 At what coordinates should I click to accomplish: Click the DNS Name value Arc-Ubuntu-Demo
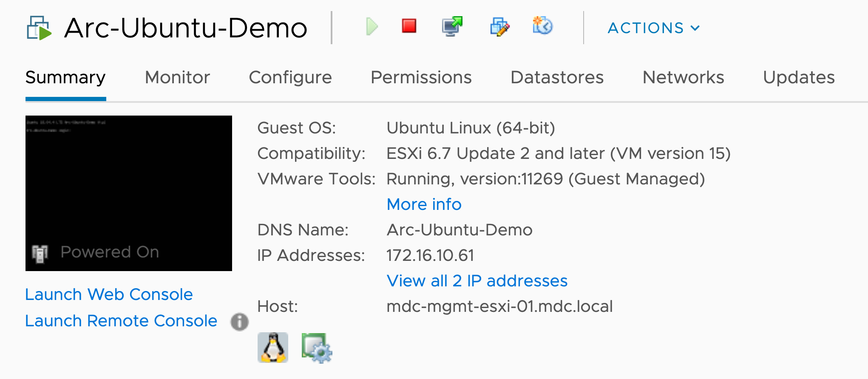coord(460,230)
